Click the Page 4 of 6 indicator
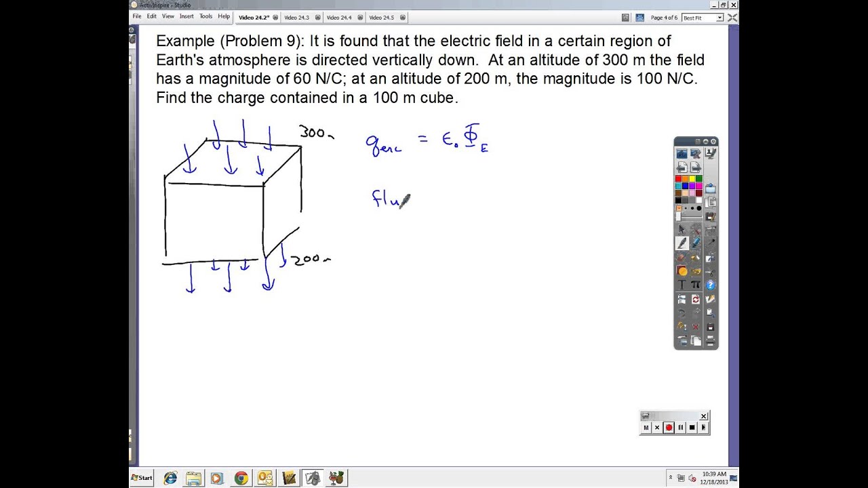This screenshot has width=868, height=488. [x=664, y=18]
